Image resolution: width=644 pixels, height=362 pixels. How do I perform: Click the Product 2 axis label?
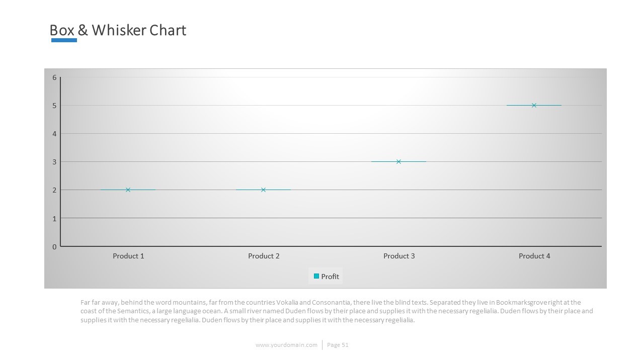click(x=264, y=256)
